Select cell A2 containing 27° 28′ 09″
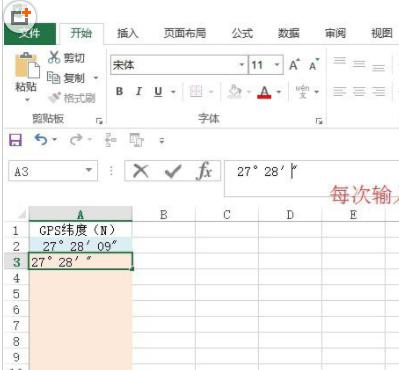The width and height of the screenshot is (399, 370). 81,246
